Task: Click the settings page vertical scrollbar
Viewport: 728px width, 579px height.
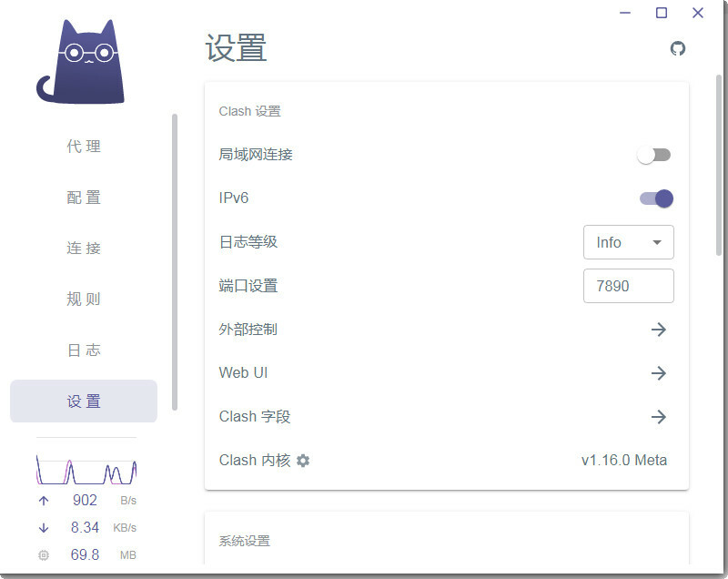Action: tap(719, 165)
